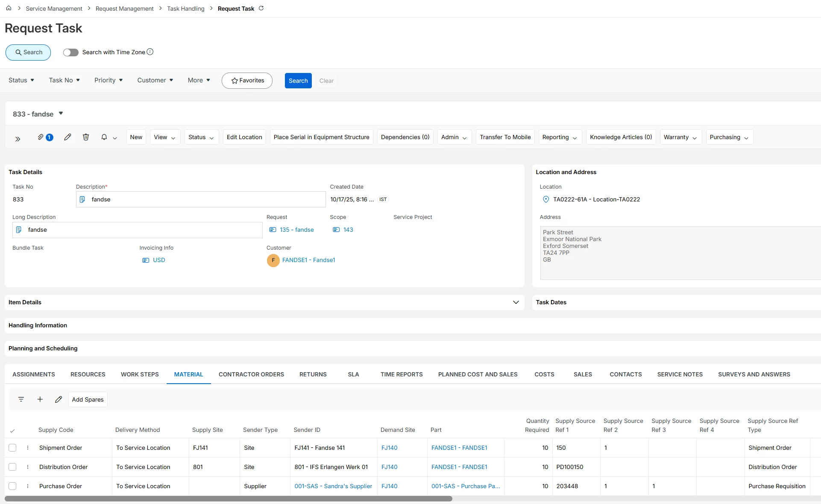Click the Add Spares button

click(88, 399)
